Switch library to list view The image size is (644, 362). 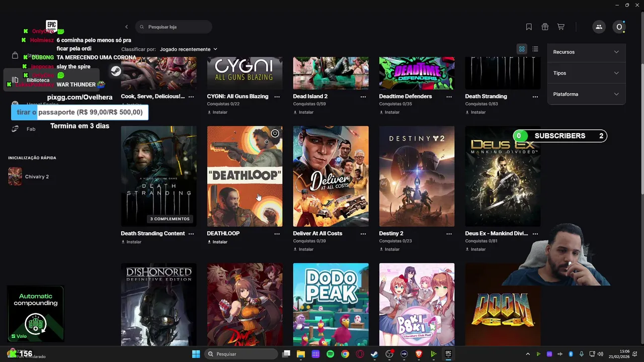pos(535,49)
